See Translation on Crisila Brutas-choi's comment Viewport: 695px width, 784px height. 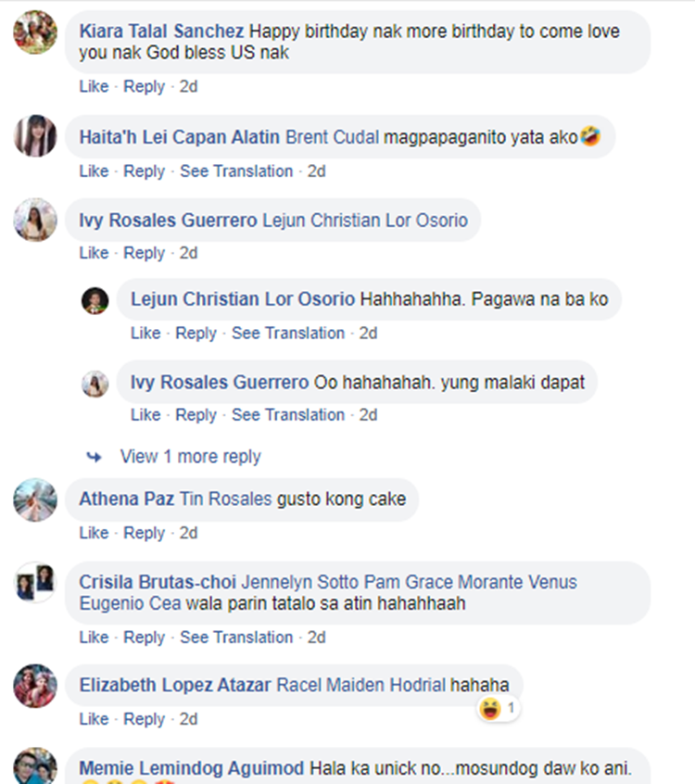(236, 638)
